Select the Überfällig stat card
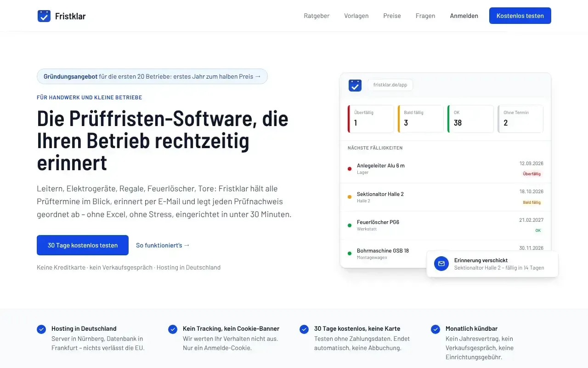The image size is (588, 368). [x=371, y=119]
